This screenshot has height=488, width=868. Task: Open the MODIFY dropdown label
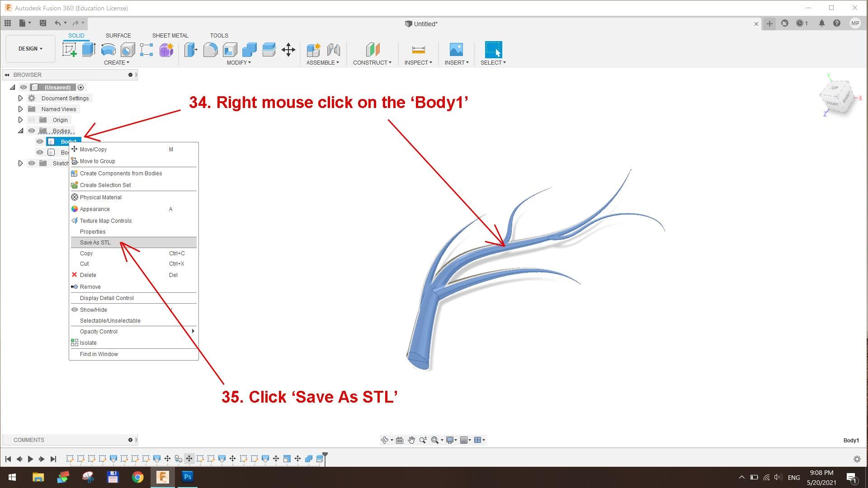pos(238,63)
